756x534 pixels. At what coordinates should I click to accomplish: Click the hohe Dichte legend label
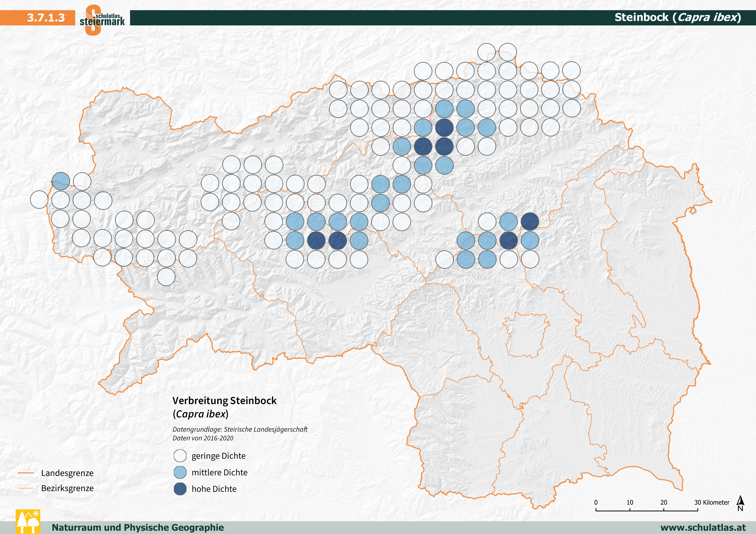tap(214, 489)
